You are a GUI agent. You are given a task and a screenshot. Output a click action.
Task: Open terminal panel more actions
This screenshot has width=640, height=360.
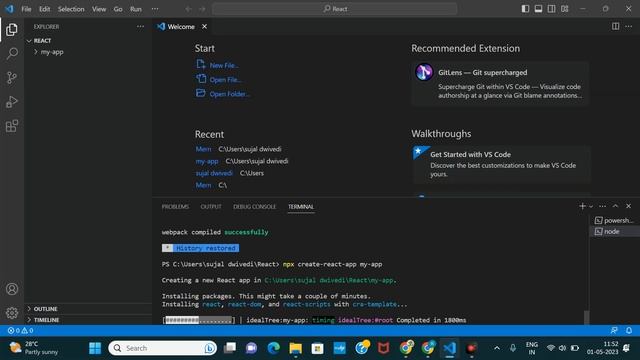click(x=602, y=206)
